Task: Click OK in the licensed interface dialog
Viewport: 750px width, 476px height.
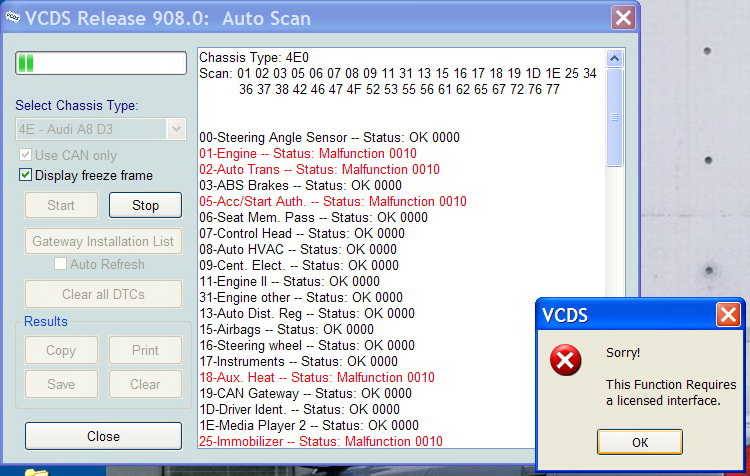Action: pos(639,442)
